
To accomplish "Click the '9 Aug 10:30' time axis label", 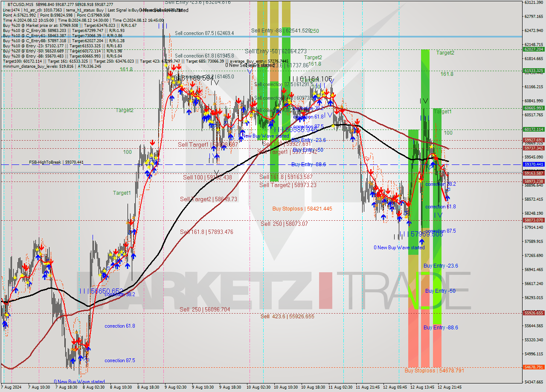I will (203, 387).
